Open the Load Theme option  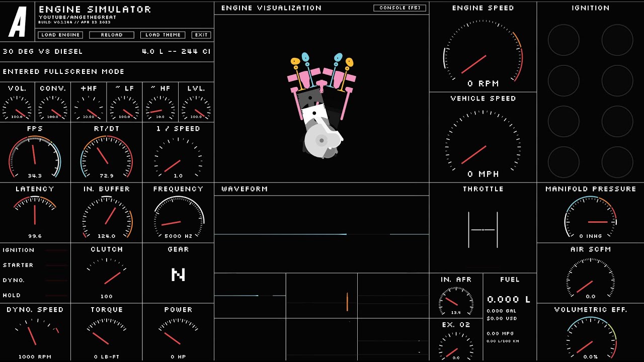click(163, 35)
